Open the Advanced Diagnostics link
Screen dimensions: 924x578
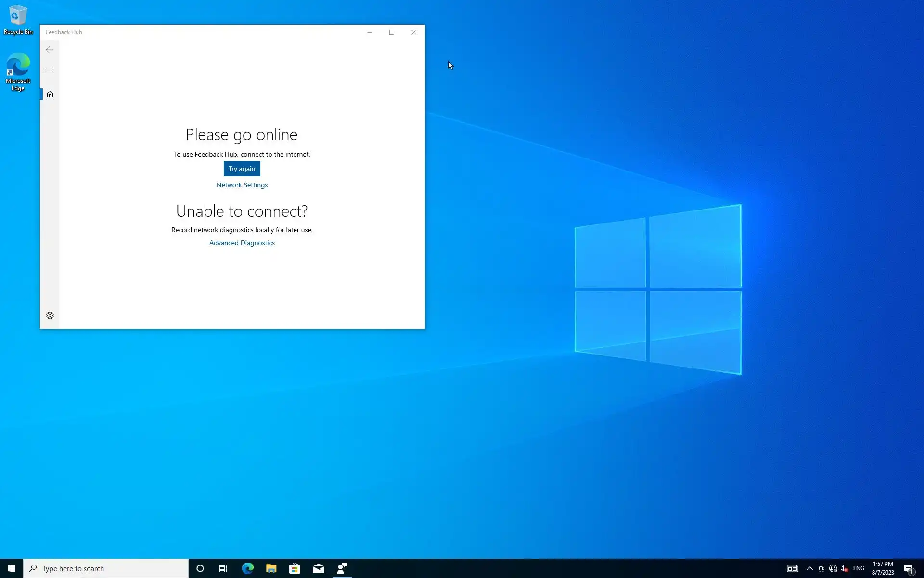[242, 243]
